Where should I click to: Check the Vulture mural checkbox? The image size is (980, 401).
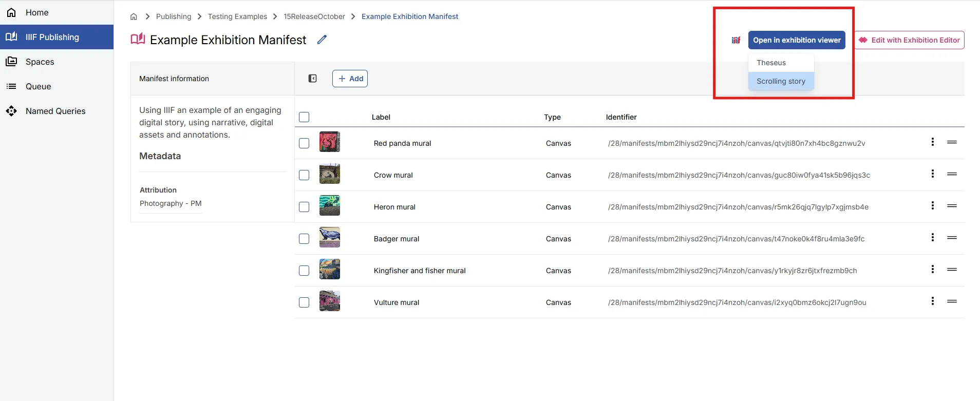pos(304,302)
